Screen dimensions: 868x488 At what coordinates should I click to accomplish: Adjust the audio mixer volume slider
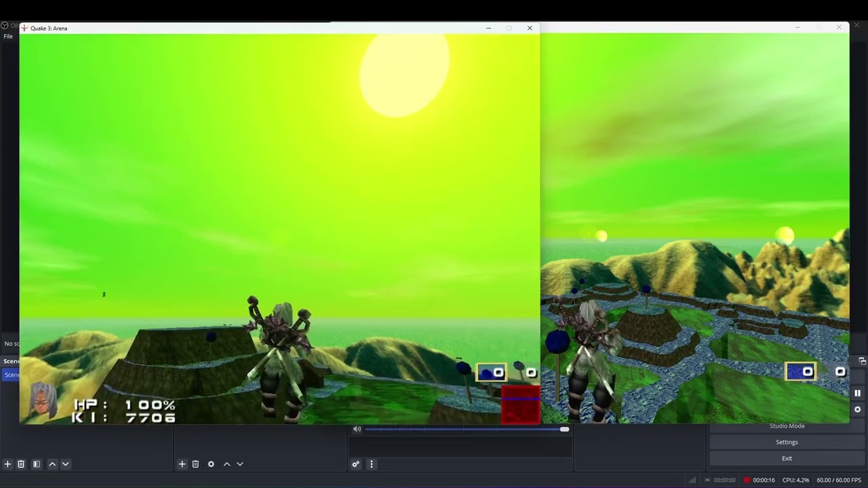click(467, 429)
